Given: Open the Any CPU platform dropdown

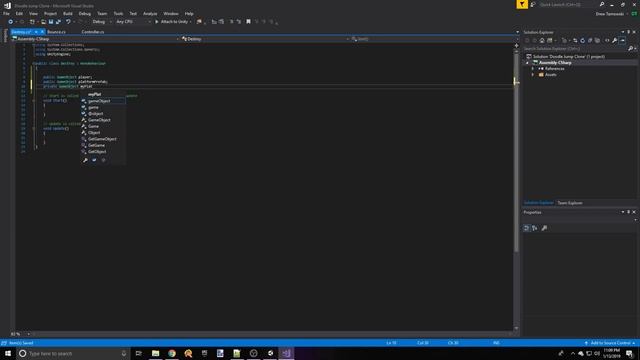Looking at the screenshot, I should click(x=133, y=22).
